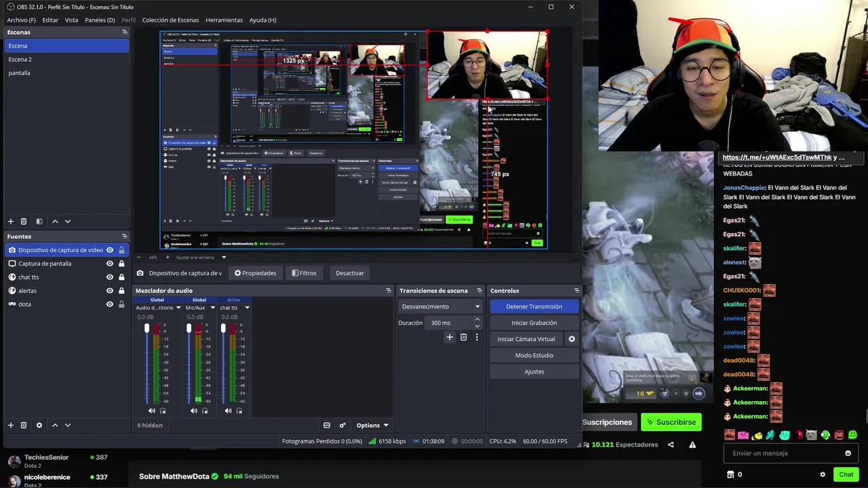Open chat settings gear icon

point(823,474)
